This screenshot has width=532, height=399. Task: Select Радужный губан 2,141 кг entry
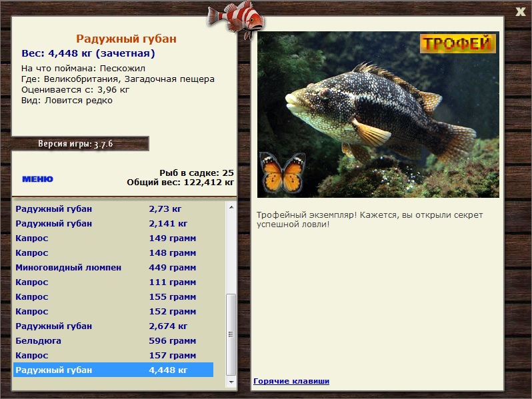(113, 223)
